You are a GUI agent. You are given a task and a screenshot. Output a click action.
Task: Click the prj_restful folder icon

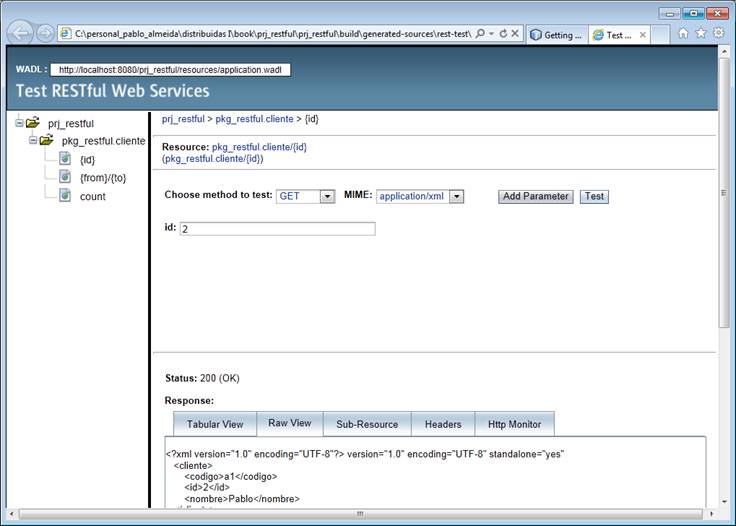33,123
